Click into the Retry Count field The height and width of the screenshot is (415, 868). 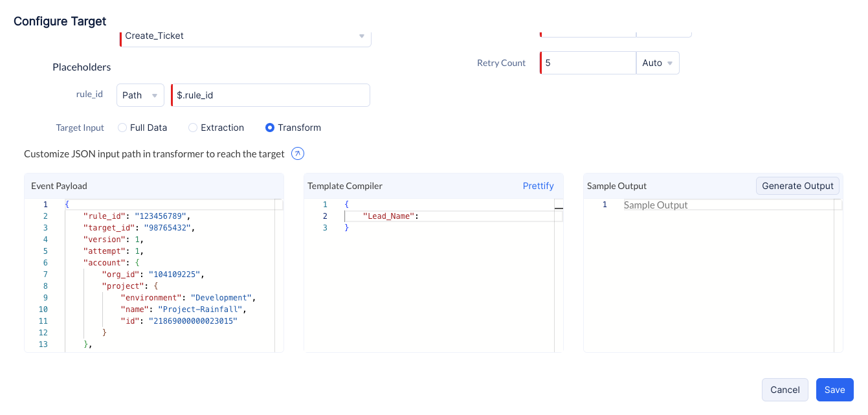coord(589,63)
